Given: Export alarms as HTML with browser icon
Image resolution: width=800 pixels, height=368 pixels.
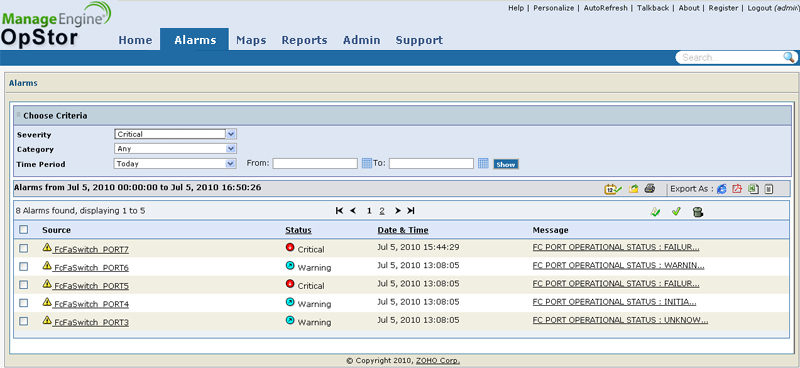Looking at the screenshot, I should (x=721, y=189).
